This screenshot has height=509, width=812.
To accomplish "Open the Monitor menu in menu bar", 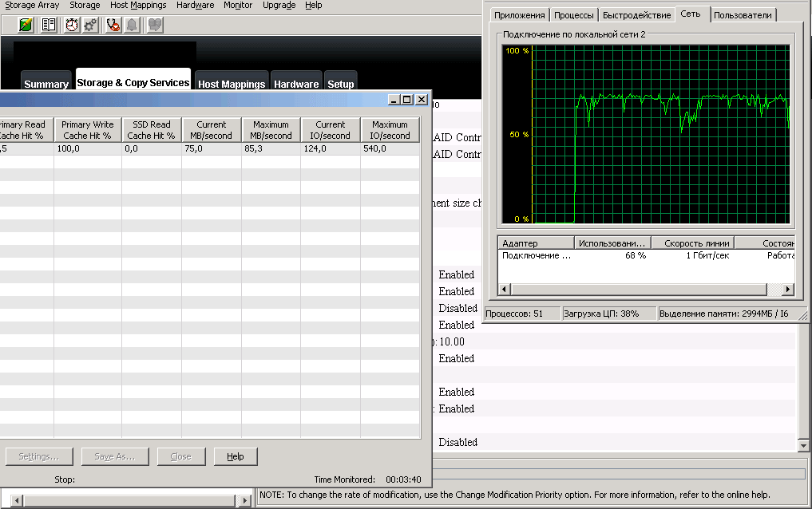I will tap(238, 5).
